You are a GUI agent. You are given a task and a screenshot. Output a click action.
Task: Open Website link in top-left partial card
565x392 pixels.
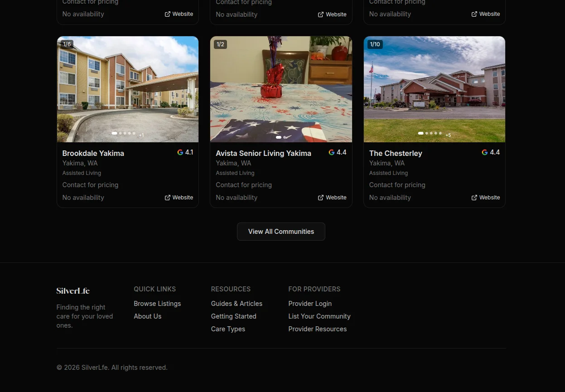[x=179, y=14]
